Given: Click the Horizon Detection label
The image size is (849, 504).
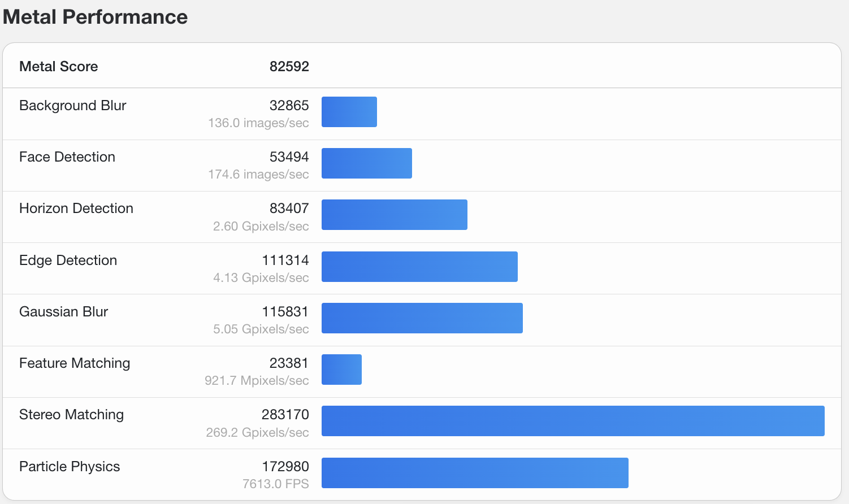Looking at the screenshot, I should (x=76, y=208).
